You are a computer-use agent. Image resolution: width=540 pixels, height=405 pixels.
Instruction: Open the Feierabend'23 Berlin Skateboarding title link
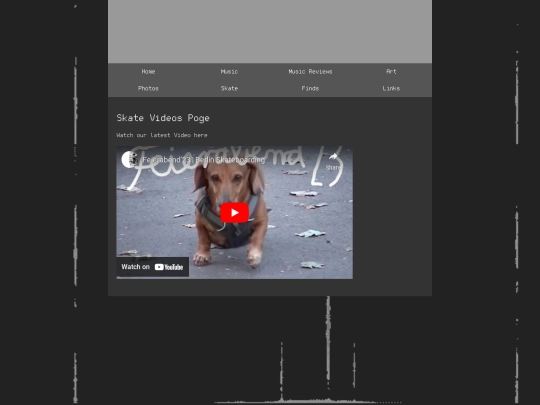(204, 160)
